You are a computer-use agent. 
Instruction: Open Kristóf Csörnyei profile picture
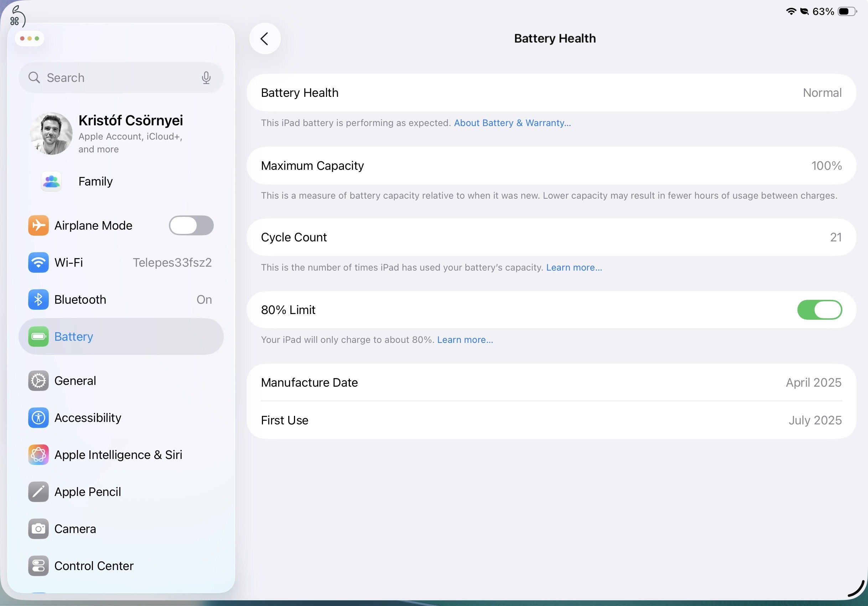(51, 134)
